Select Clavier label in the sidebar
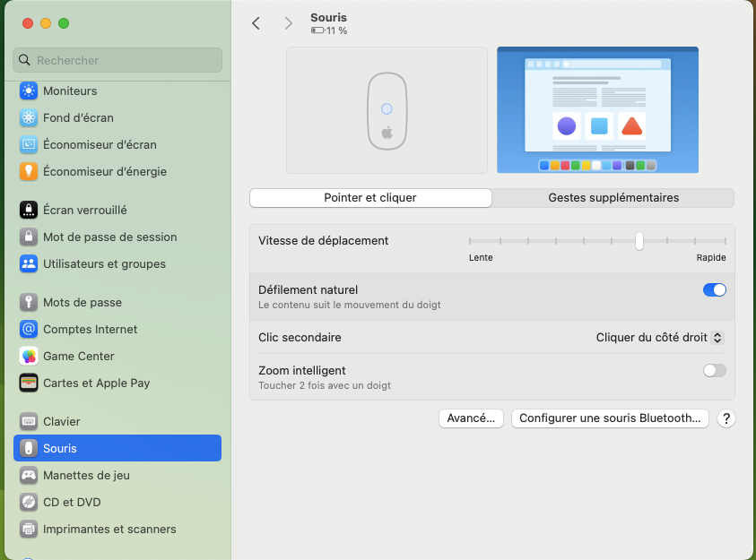 click(x=62, y=422)
